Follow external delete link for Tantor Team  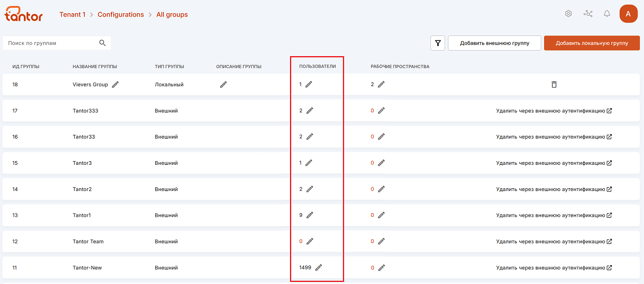tap(554, 241)
